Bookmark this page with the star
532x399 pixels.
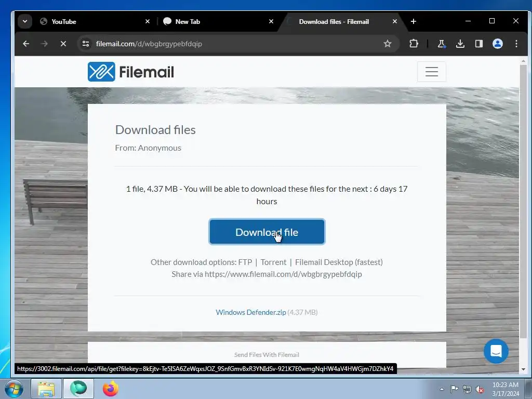pos(388,44)
